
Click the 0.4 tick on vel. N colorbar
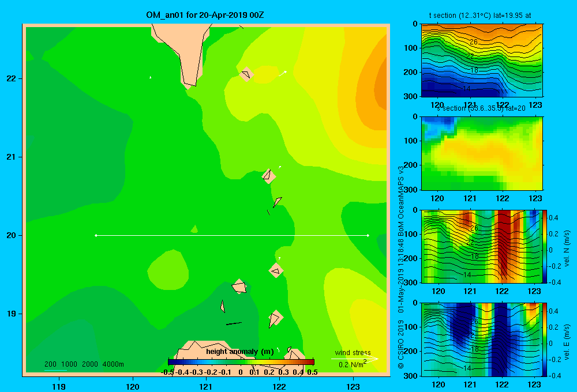coord(553,218)
